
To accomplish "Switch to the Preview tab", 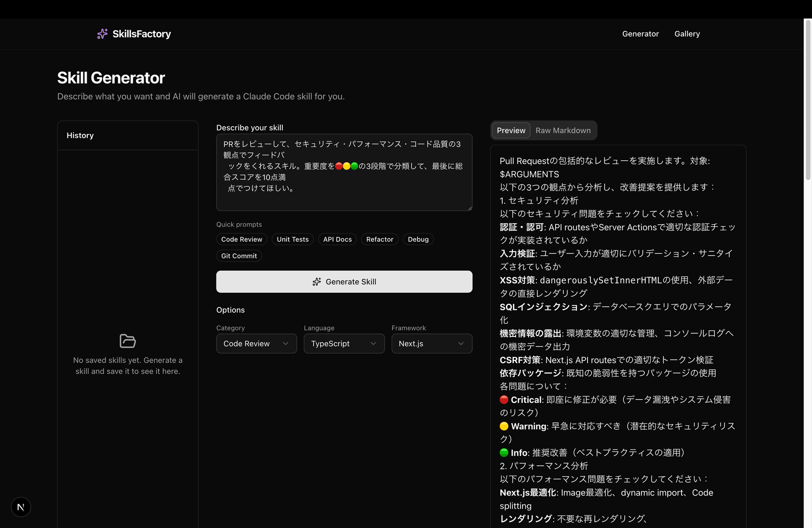I will click(511, 130).
